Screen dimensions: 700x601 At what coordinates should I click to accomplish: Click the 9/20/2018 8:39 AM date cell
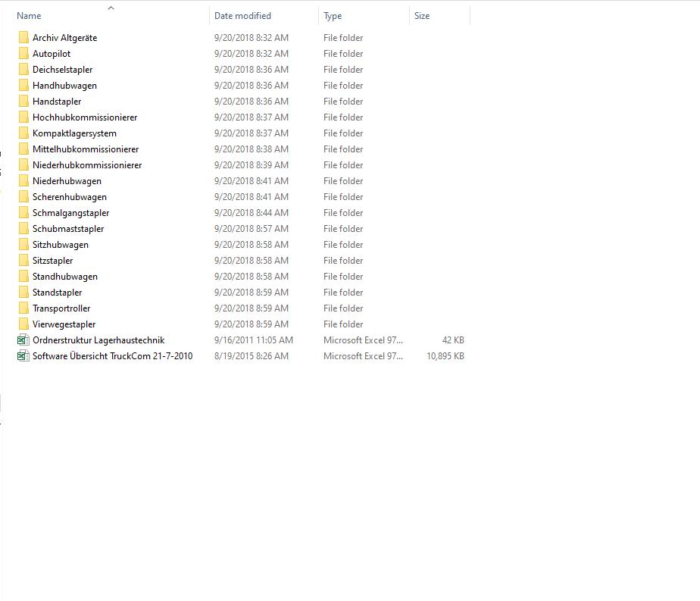(252, 164)
